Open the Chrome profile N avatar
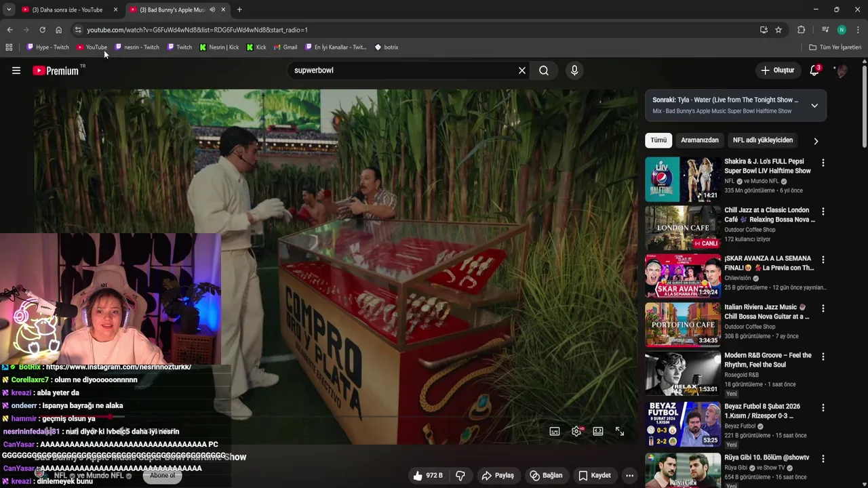 coord(842,30)
